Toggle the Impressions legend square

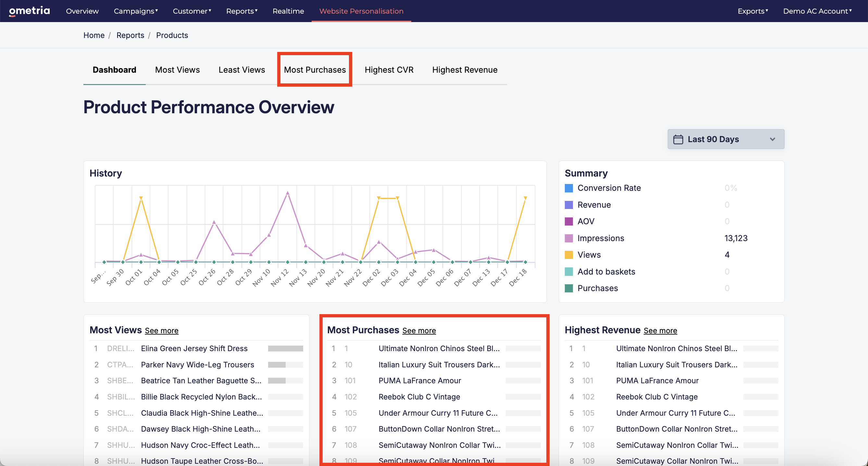[x=569, y=238]
